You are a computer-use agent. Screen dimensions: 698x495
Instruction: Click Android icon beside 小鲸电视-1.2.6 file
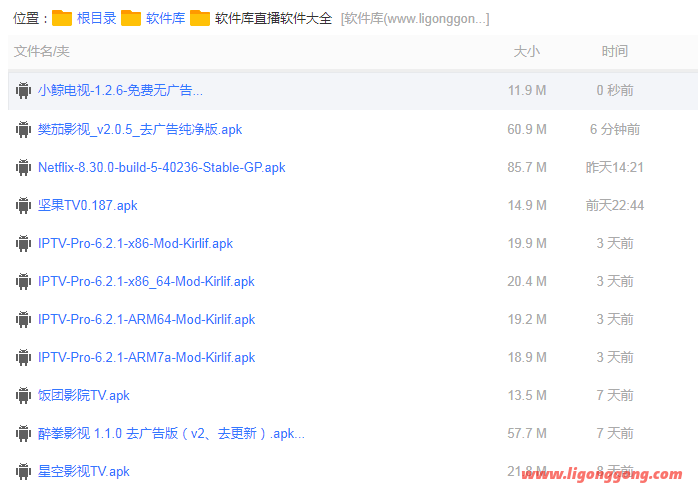pyautogui.click(x=23, y=90)
